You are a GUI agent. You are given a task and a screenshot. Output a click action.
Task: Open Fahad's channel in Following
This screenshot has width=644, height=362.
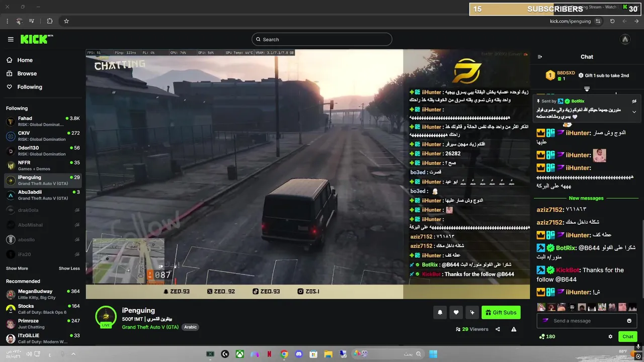click(43, 121)
